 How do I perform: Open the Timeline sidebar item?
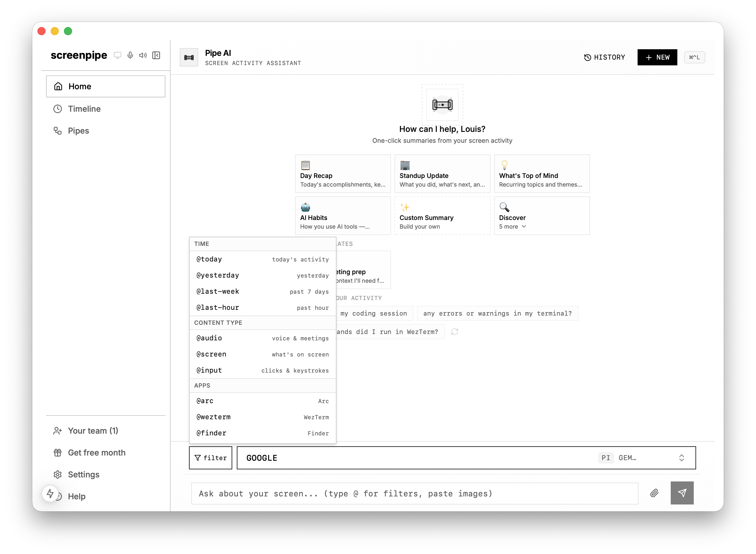tap(84, 109)
